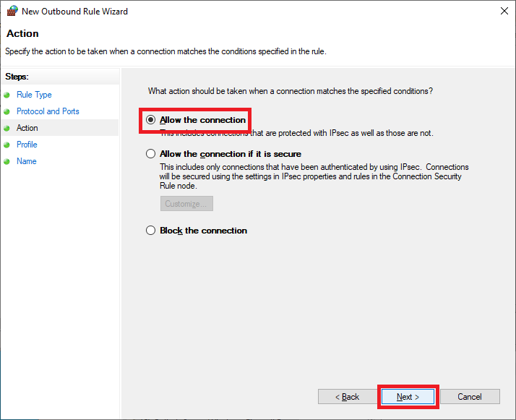Image resolution: width=516 pixels, height=420 pixels.
Task: Choose Allow the connection if it is secure
Action: (151, 154)
